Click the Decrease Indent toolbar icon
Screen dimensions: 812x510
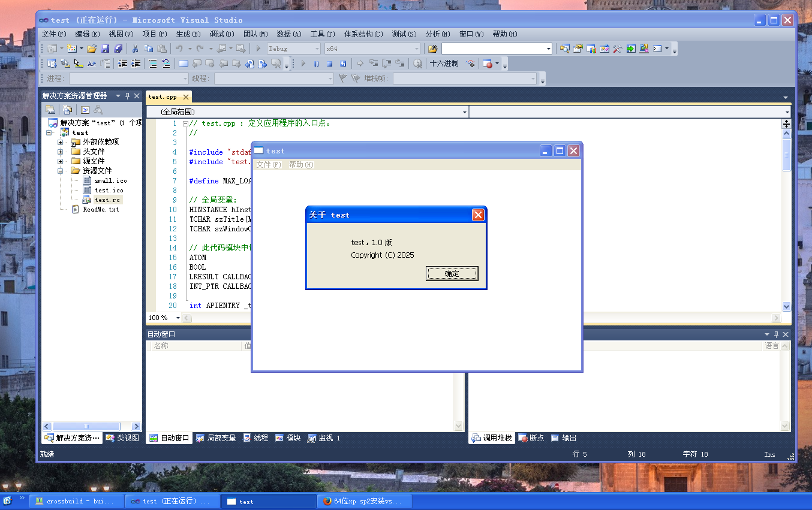pos(123,64)
